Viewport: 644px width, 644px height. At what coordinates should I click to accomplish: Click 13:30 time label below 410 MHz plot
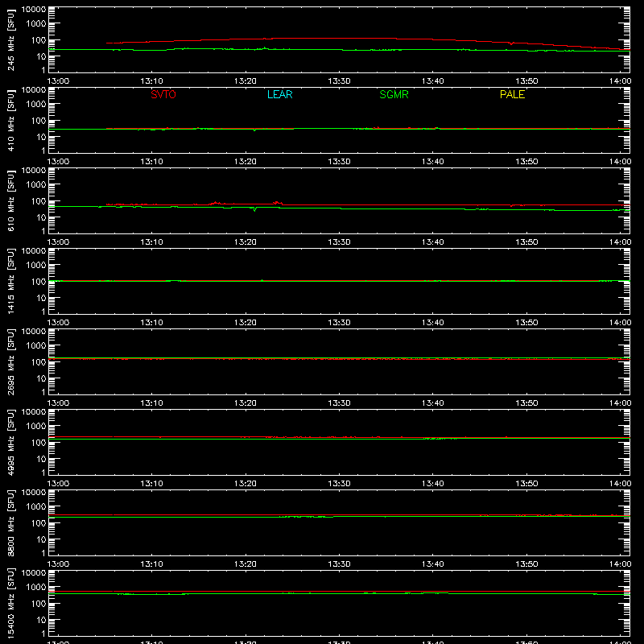click(339, 162)
